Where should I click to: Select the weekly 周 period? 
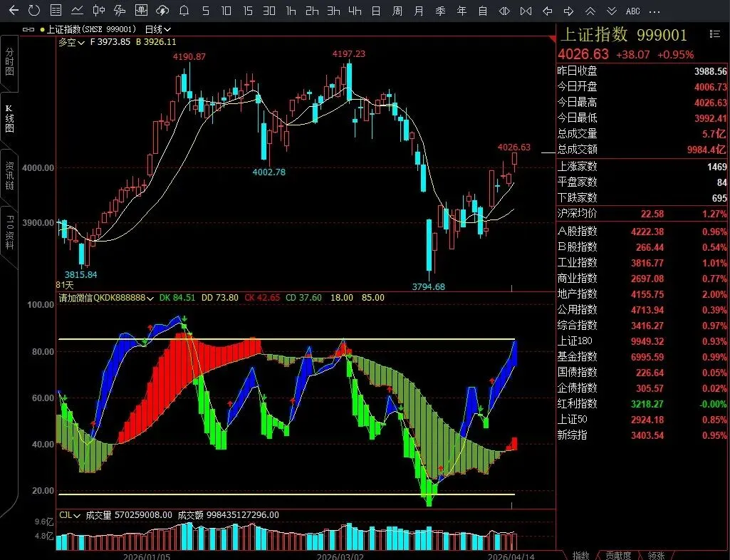(397, 11)
